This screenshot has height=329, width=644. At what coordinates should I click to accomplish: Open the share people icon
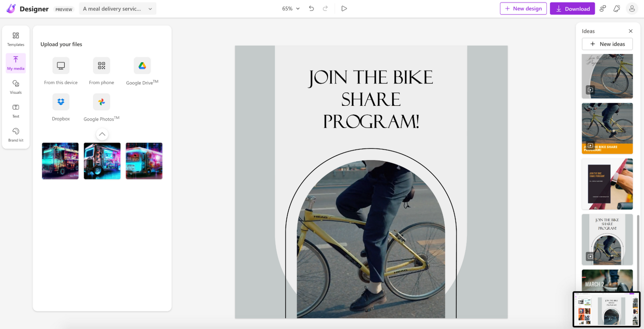click(603, 9)
